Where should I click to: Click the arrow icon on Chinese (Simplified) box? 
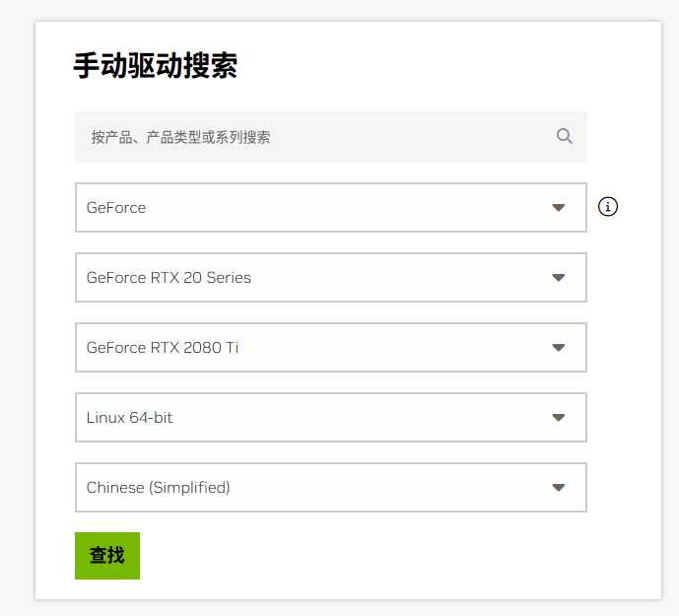click(559, 488)
